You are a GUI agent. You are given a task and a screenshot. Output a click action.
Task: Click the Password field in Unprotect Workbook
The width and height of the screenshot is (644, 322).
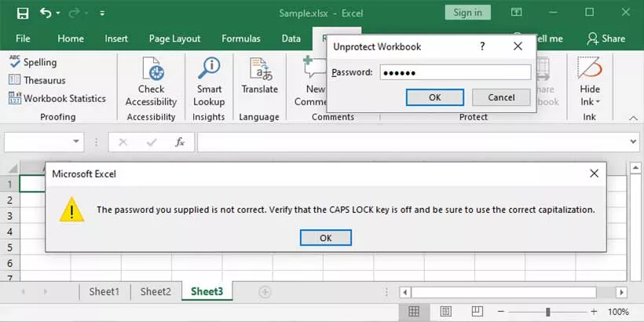pyautogui.click(x=455, y=72)
